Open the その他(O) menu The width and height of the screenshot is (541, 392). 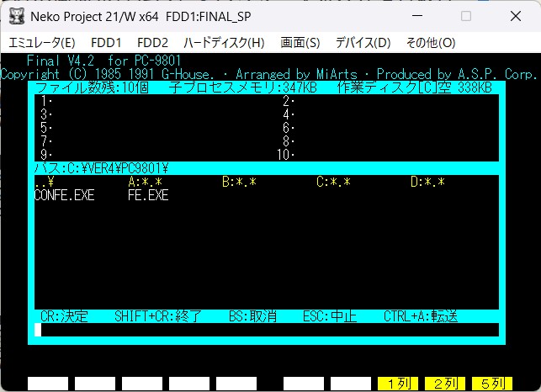coord(430,42)
